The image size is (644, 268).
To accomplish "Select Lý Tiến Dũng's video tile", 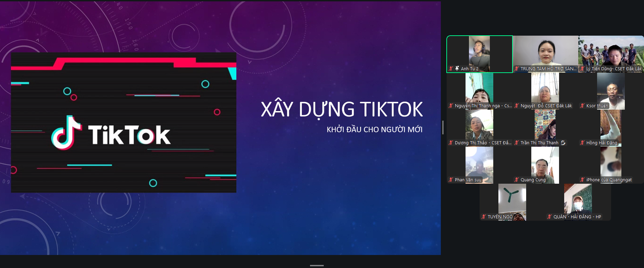I will pos(611,51).
